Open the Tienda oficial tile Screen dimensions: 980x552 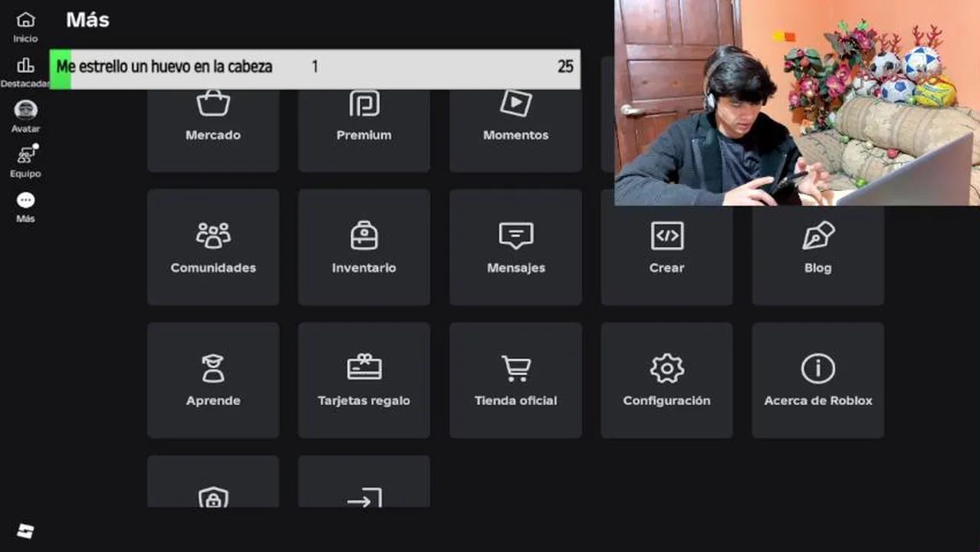515,380
